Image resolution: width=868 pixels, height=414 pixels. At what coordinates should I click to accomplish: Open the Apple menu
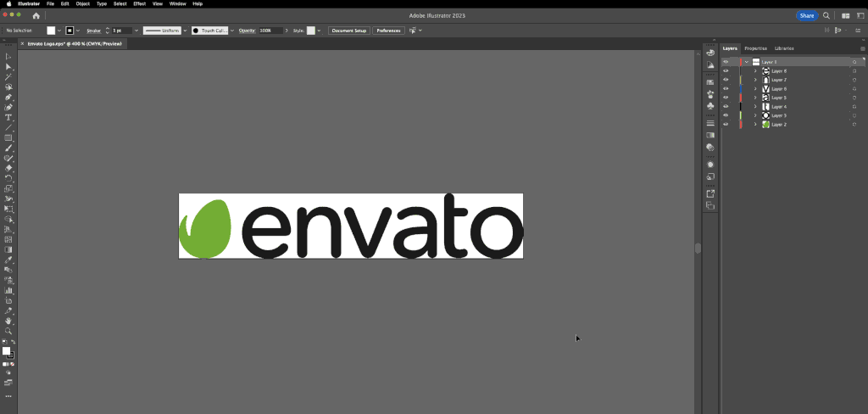[x=8, y=3]
